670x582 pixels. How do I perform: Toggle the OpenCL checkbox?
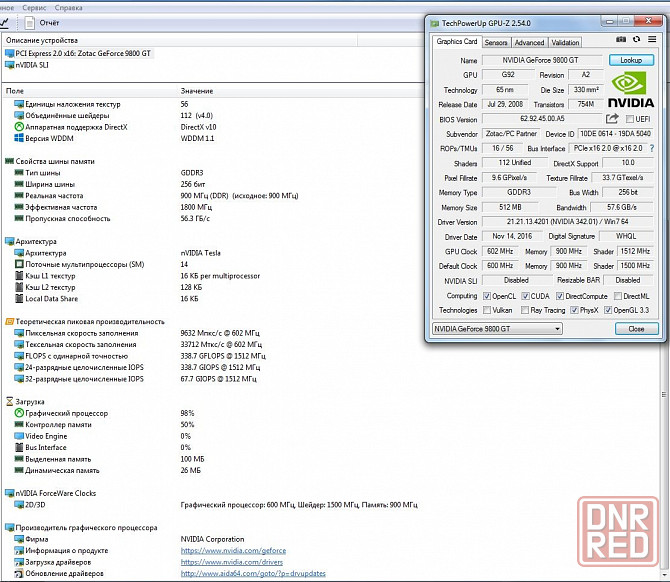coord(487,296)
